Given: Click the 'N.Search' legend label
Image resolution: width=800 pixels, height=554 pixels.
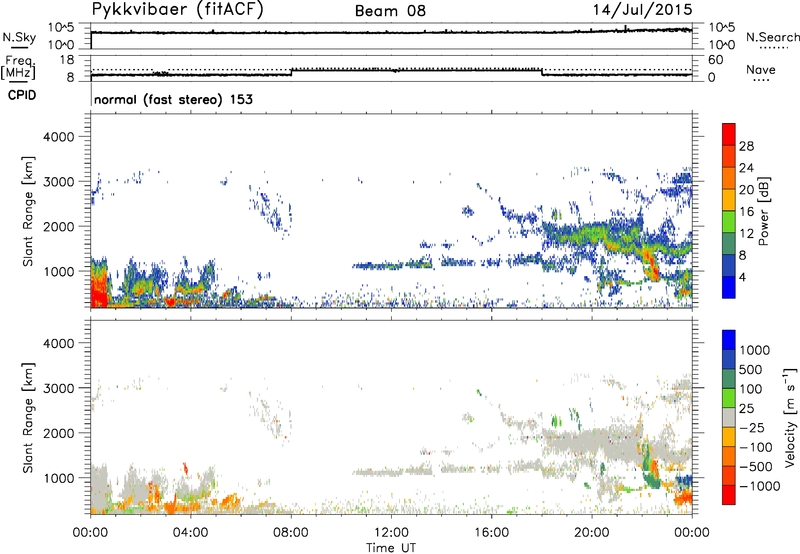Looking at the screenshot, I should click(x=772, y=37).
